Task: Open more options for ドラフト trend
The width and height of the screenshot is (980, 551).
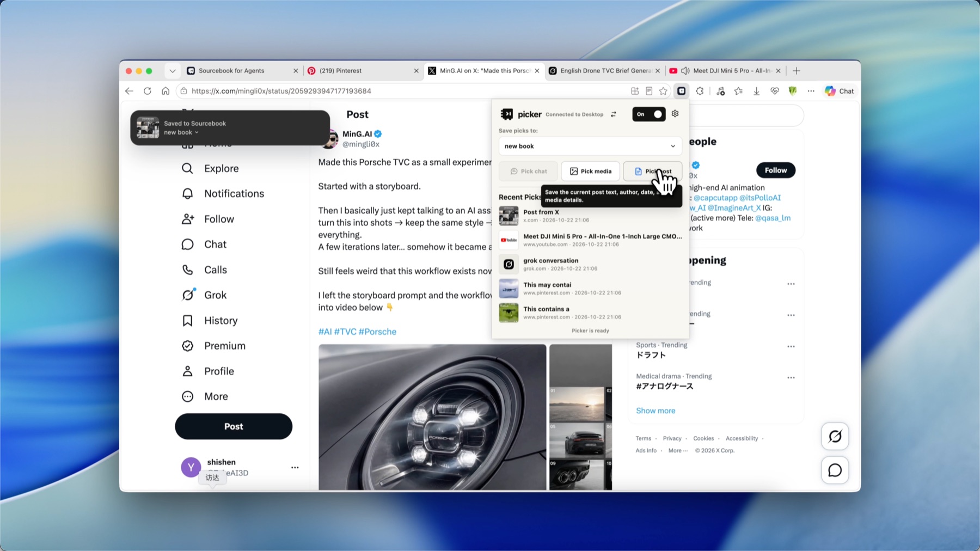Action: [x=791, y=346]
